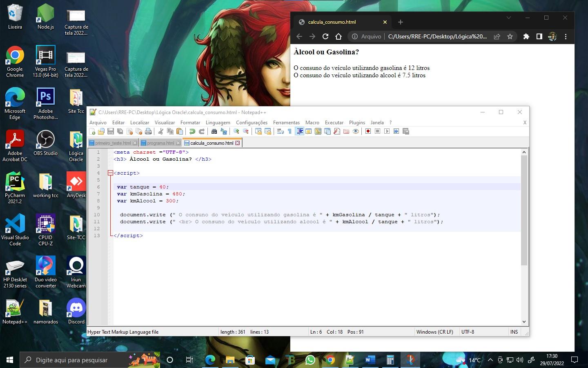The width and height of the screenshot is (588, 368).
Task: Open Visual Studio Code desktop icon
Action: pos(15,230)
